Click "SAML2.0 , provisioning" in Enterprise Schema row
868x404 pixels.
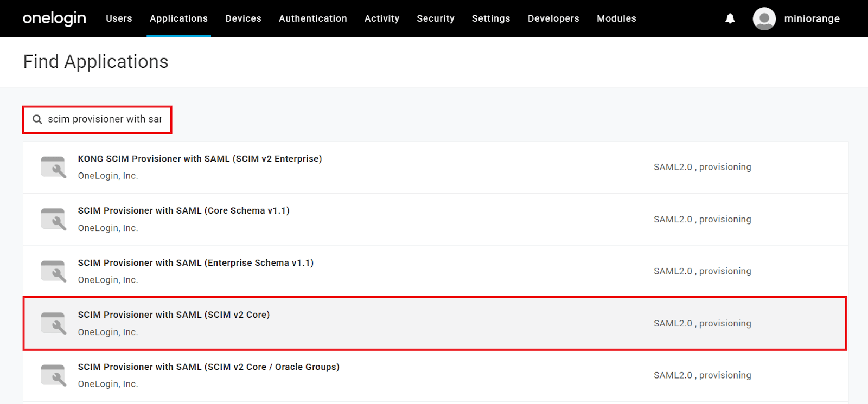(x=703, y=271)
